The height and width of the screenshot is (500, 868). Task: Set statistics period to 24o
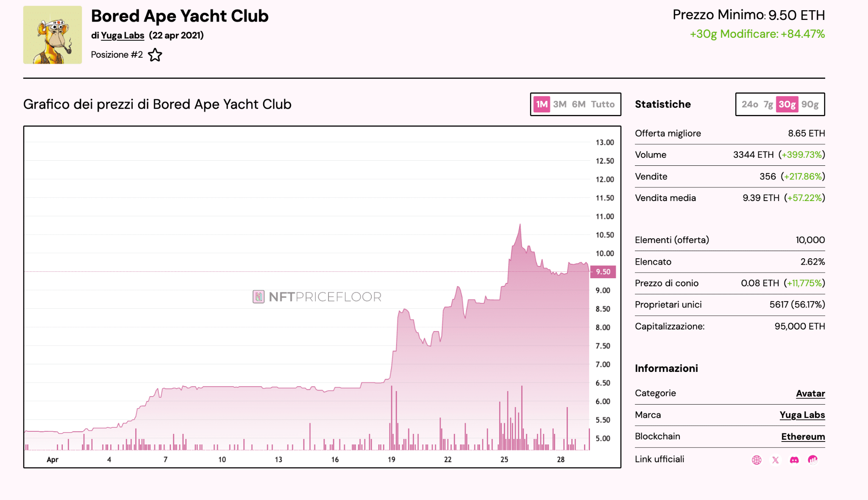click(x=750, y=104)
